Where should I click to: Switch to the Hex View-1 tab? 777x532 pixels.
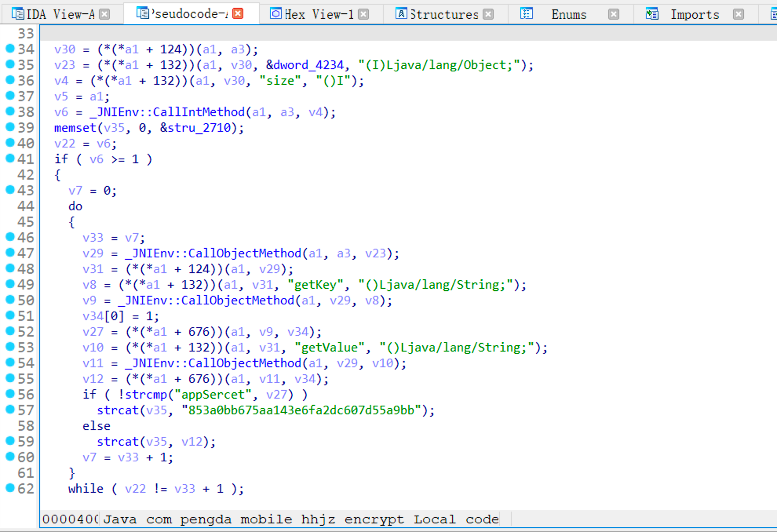pyautogui.click(x=319, y=15)
